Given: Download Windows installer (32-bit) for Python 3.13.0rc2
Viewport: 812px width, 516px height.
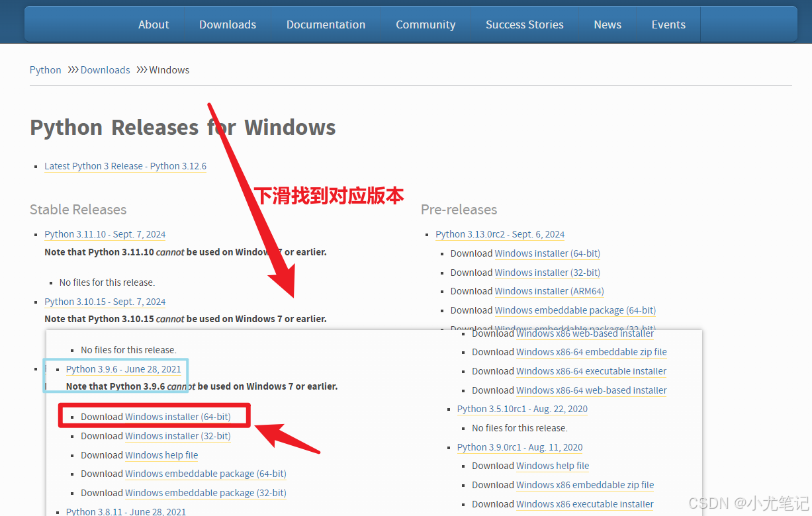Looking at the screenshot, I should 547,273.
